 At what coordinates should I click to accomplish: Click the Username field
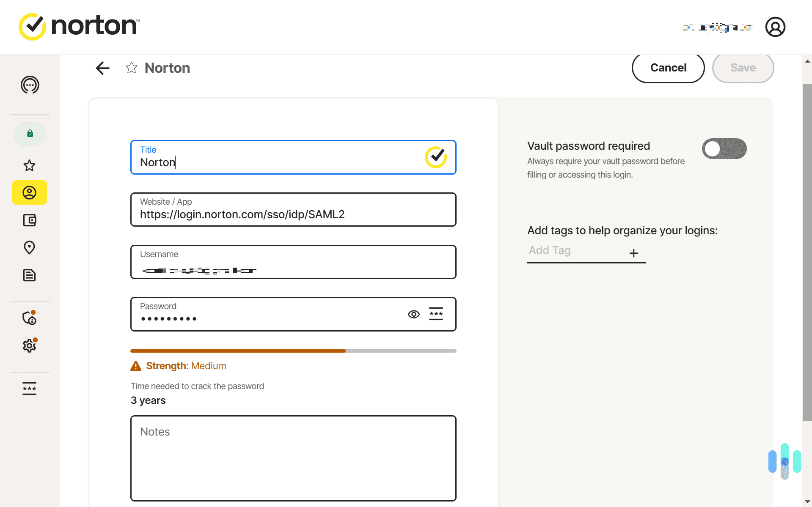click(293, 262)
